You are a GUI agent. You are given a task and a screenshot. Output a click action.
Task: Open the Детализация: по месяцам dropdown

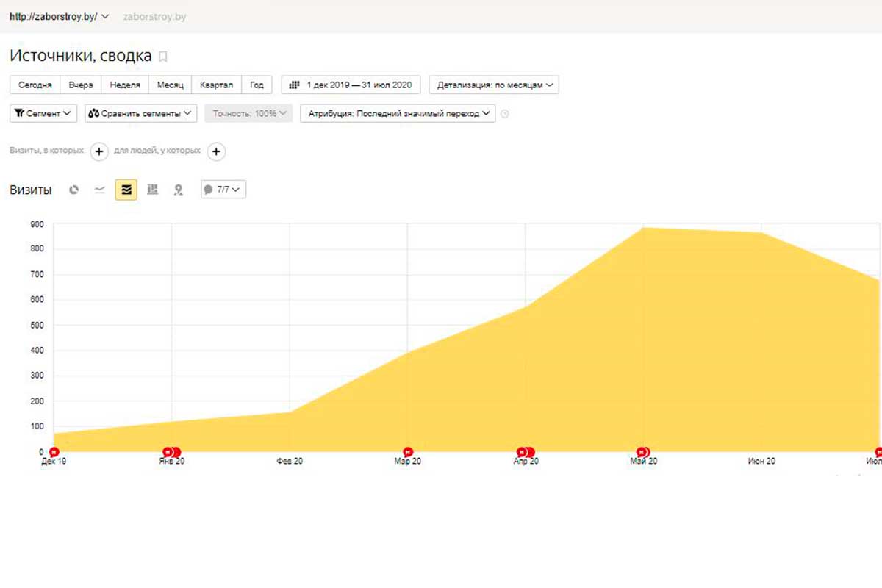click(494, 85)
